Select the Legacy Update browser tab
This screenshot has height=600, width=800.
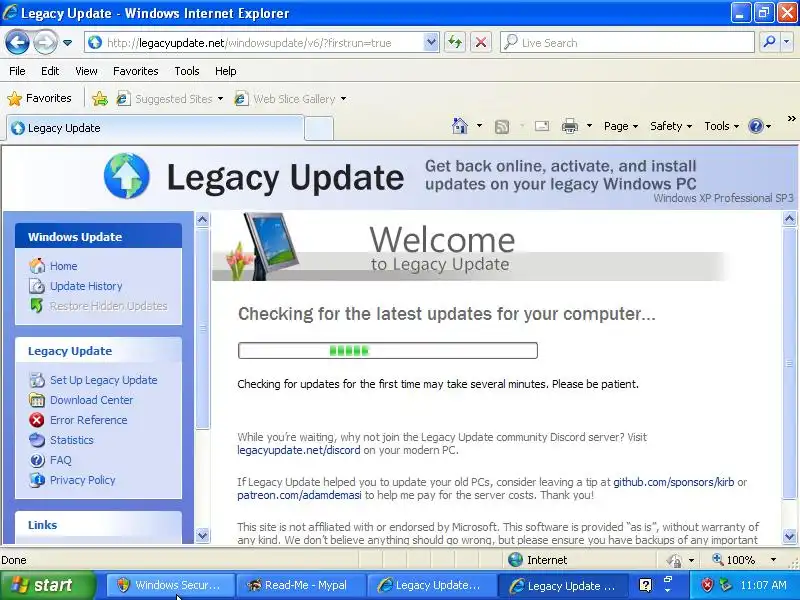(x=155, y=128)
